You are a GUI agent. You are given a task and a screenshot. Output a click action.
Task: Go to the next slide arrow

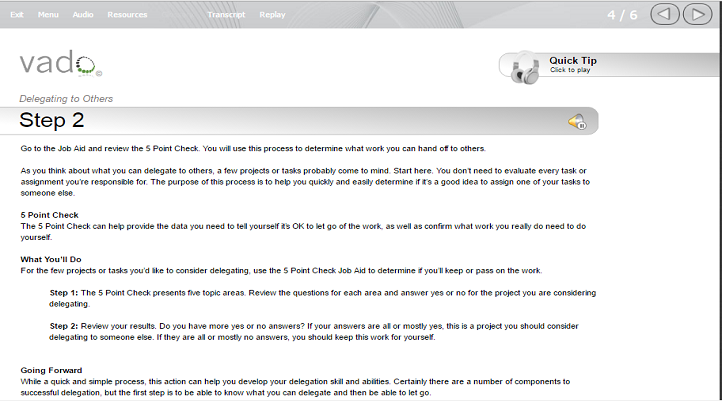(698, 14)
